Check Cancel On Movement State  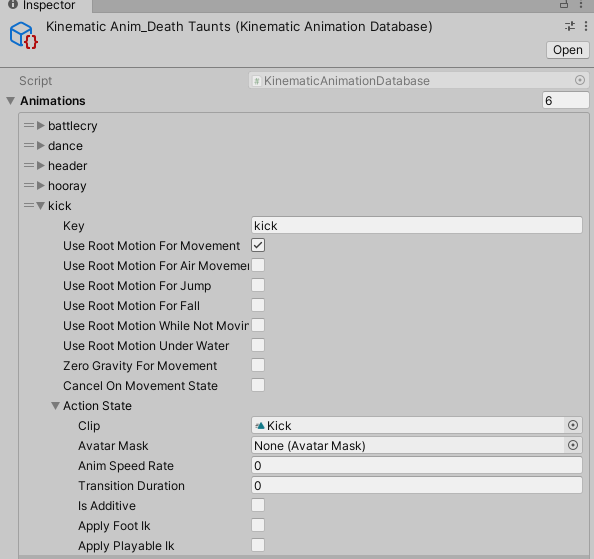(258, 385)
